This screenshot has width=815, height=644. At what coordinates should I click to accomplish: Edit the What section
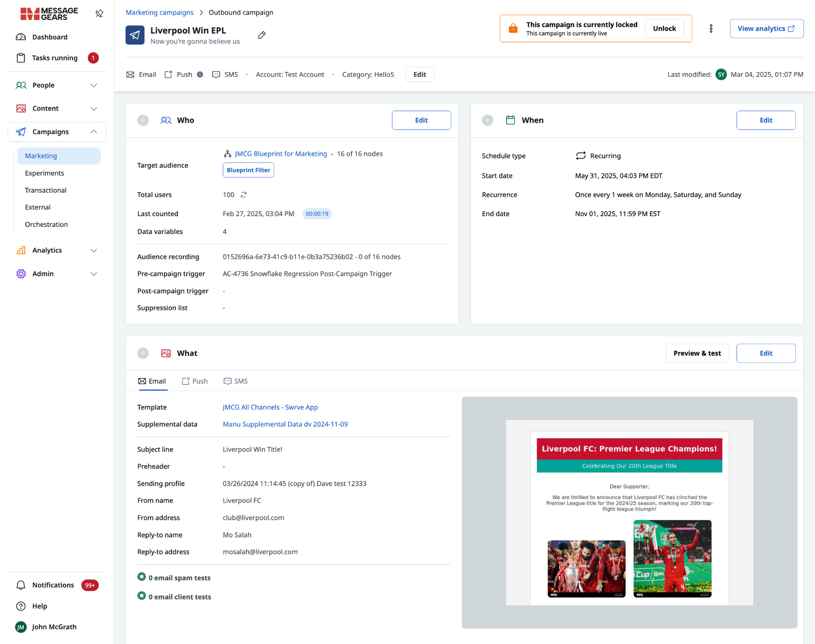(766, 353)
